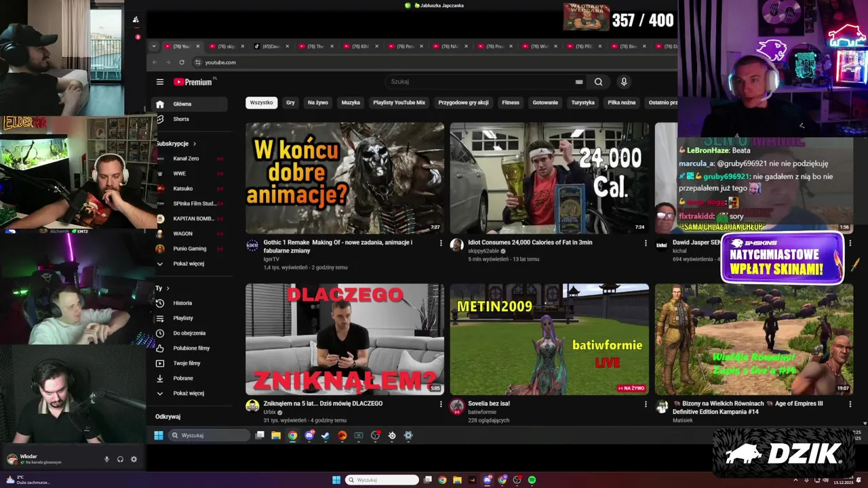Open Spotify in the bottom taskbar
The image size is (868, 488).
(532, 480)
